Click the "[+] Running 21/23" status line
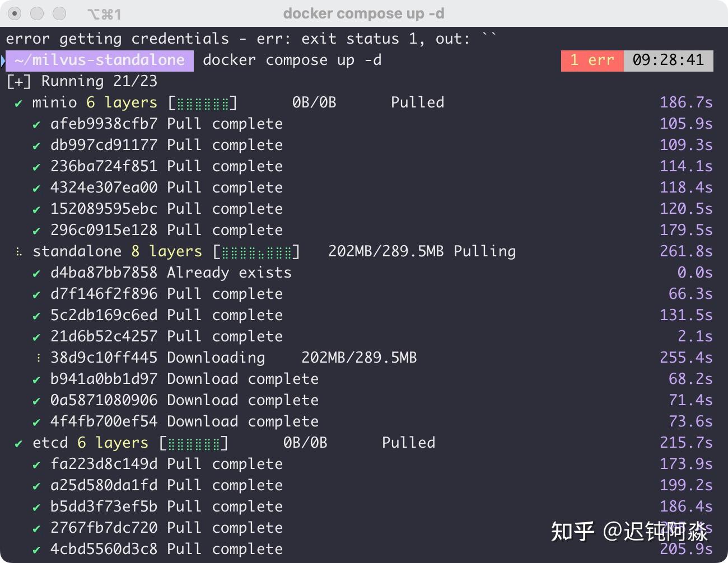This screenshot has width=728, height=563. click(82, 82)
